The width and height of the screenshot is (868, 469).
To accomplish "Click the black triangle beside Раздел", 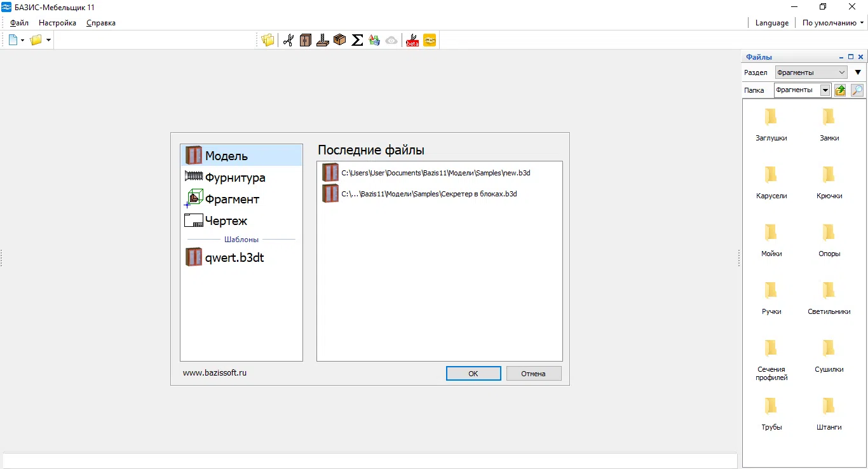I will pyautogui.click(x=858, y=72).
